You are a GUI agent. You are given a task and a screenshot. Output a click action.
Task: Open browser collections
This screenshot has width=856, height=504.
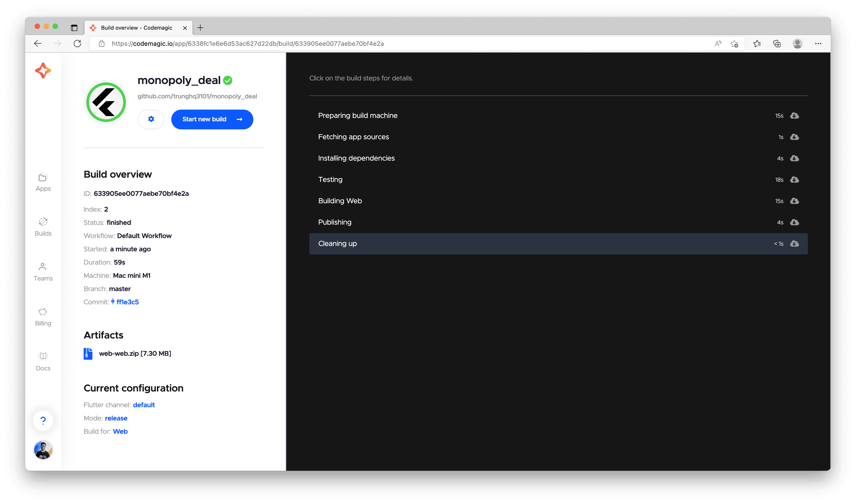tap(777, 44)
